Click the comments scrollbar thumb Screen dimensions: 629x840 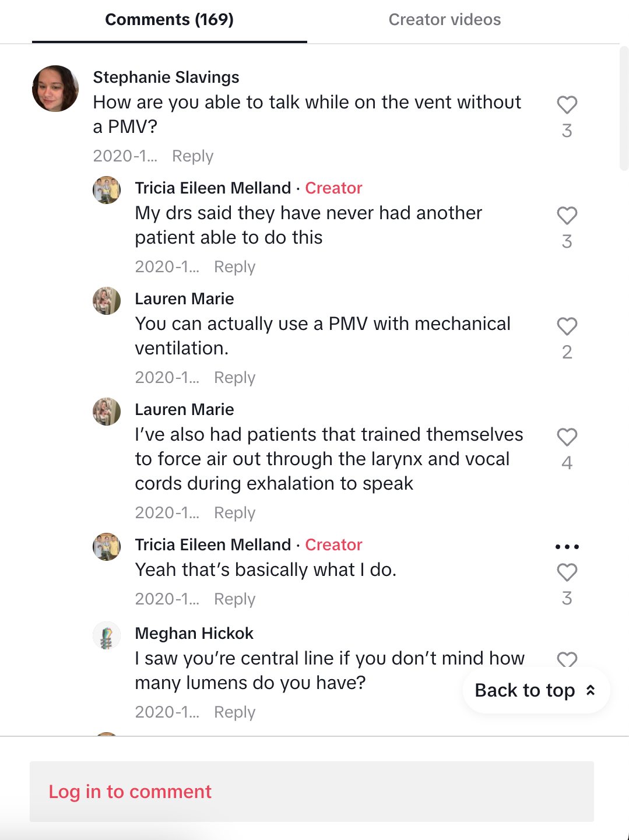point(624,108)
